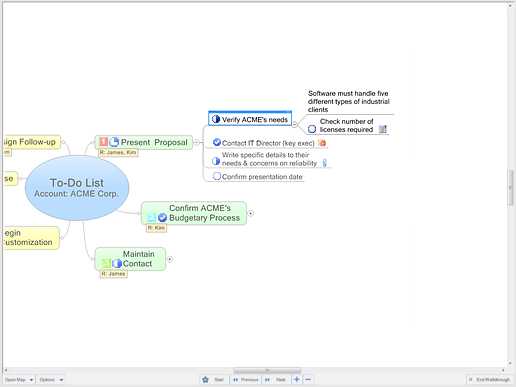Click the priority 2 icon on Confirm ACME's Budgetary Process
Image resolution: width=516 pixels, height=387 pixels.
(x=152, y=218)
